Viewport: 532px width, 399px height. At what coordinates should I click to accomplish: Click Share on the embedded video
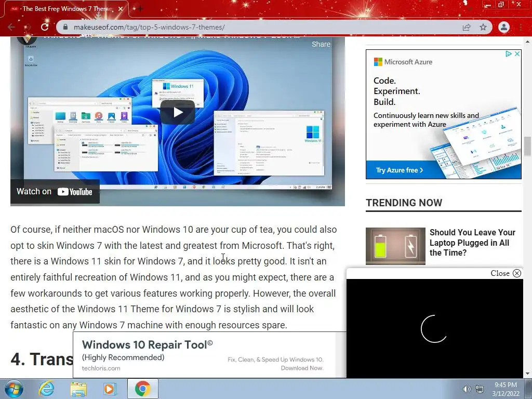(x=321, y=44)
